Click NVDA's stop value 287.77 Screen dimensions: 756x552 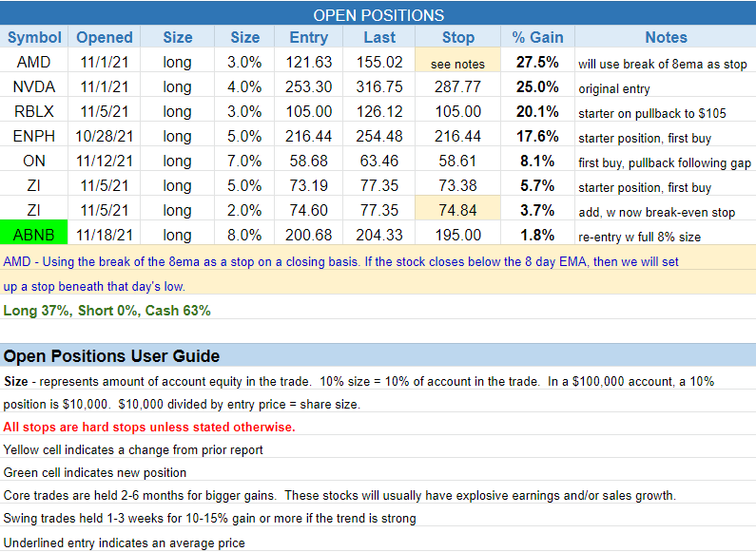pyautogui.click(x=457, y=86)
